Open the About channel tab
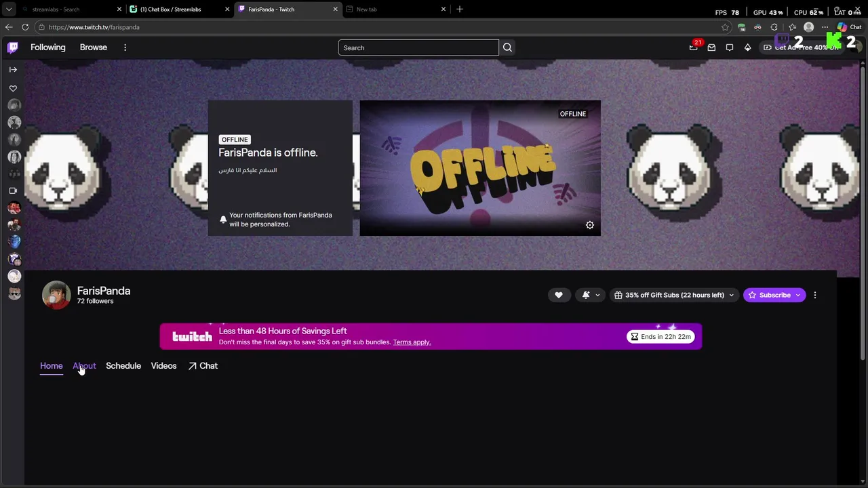The width and height of the screenshot is (868, 488). (x=84, y=366)
